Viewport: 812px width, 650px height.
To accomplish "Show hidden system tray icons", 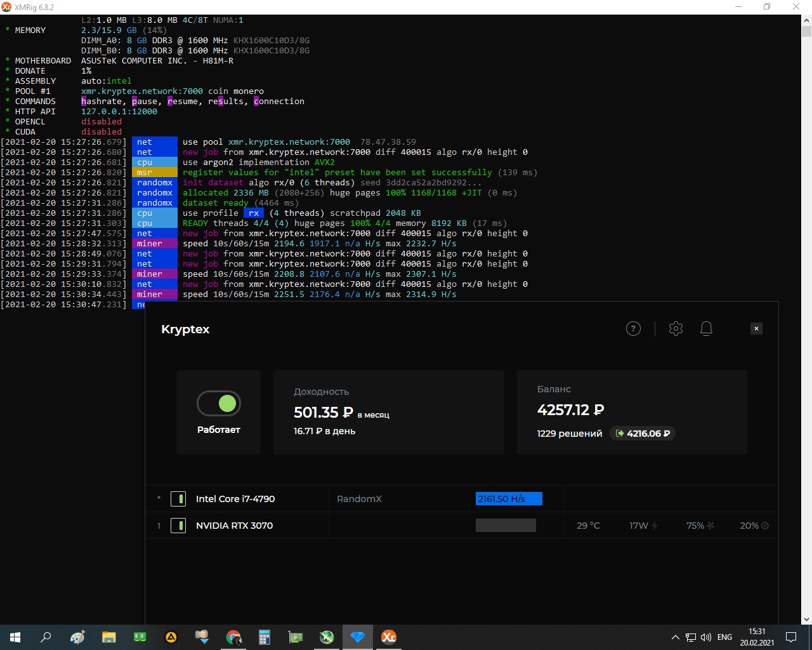I will (x=675, y=637).
